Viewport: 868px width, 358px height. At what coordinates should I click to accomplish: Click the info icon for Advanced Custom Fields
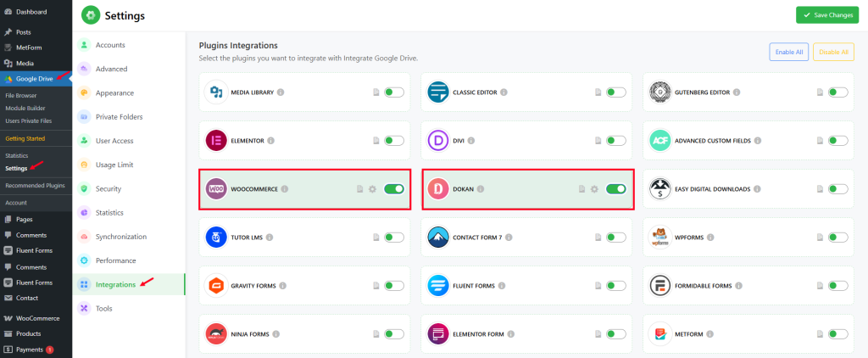[757, 141]
